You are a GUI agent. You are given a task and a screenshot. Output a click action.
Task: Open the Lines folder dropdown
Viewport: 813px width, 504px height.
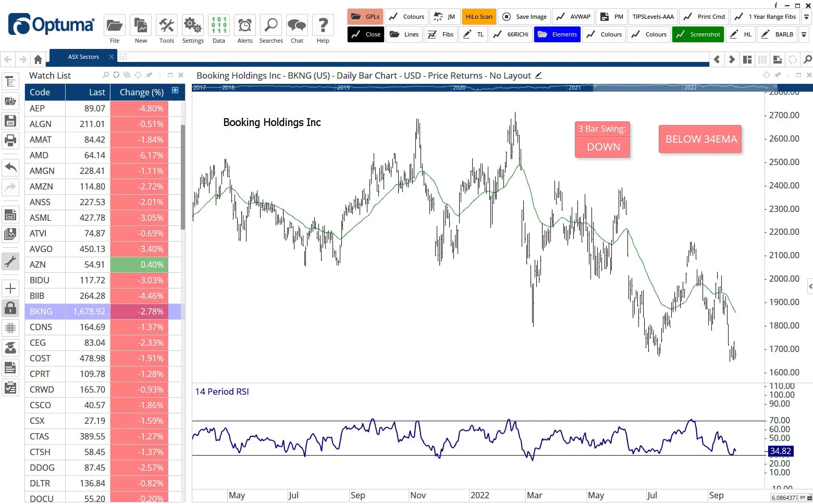404,34
